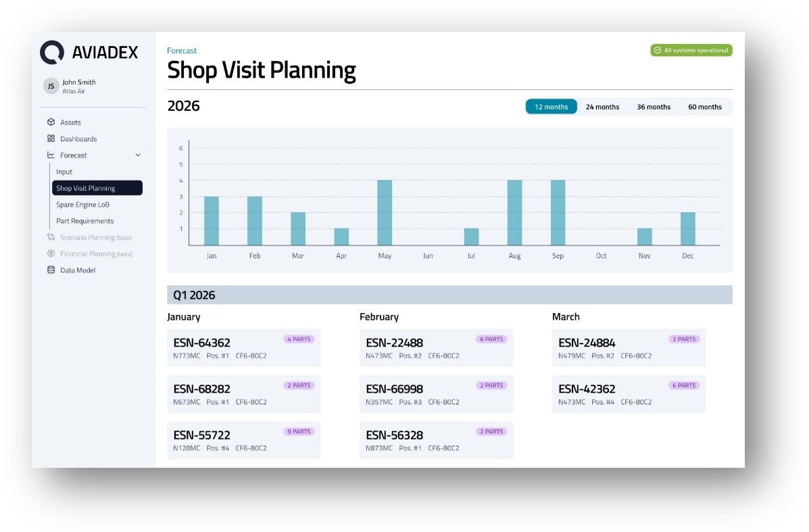Screen dimensions: 809x532
Task: Select the 12 months range
Action: point(551,107)
